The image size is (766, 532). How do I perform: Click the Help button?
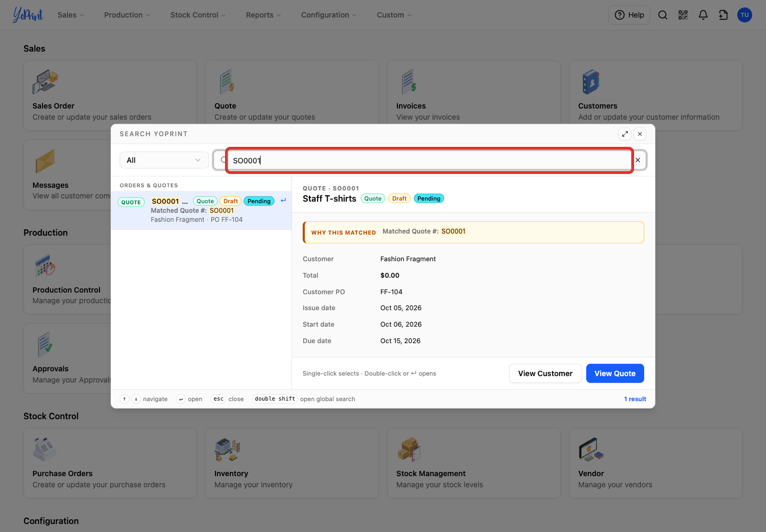pyautogui.click(x=629, y=15)
